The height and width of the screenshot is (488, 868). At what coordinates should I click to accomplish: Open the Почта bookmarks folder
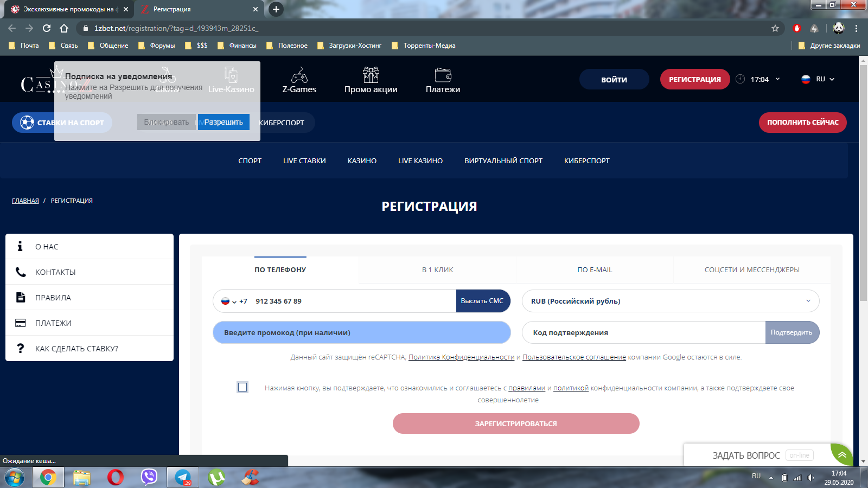tap(24, 46)
